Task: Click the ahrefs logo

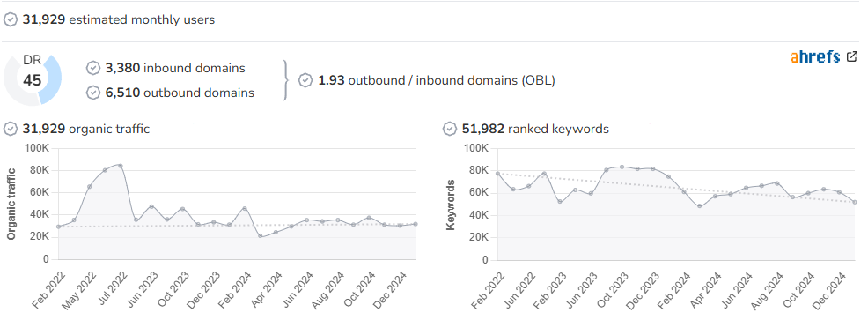Action: [x=815, y=56]
